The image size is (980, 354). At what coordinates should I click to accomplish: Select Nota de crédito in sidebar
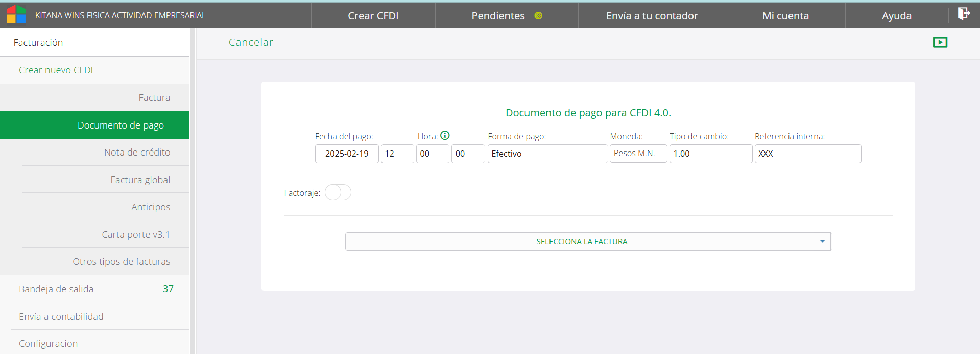[x=137, y=152]
